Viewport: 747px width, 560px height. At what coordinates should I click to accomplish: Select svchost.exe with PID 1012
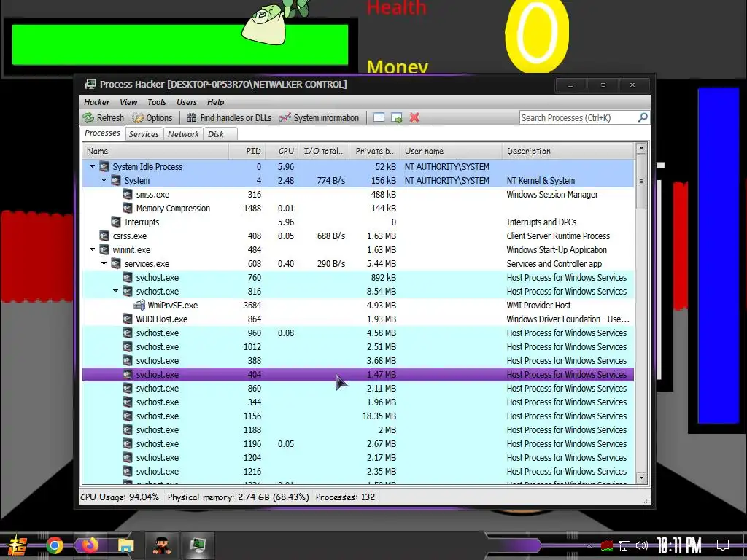[x=357, y=346]
